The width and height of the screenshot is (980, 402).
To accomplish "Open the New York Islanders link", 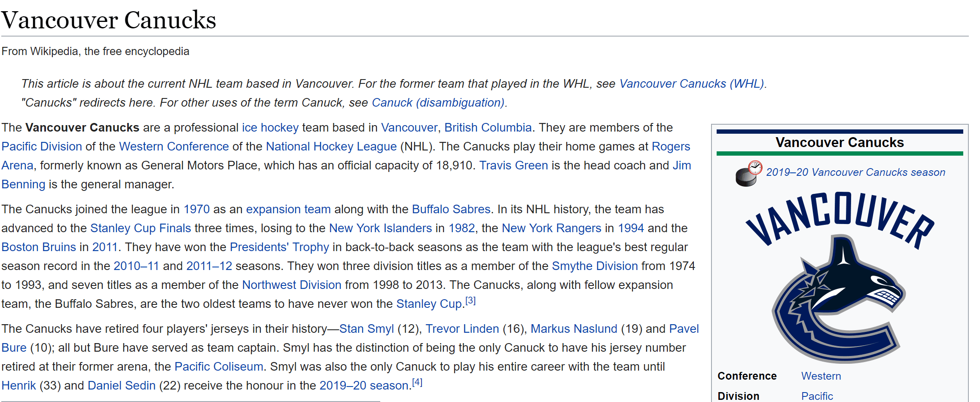I will (380, 228).
